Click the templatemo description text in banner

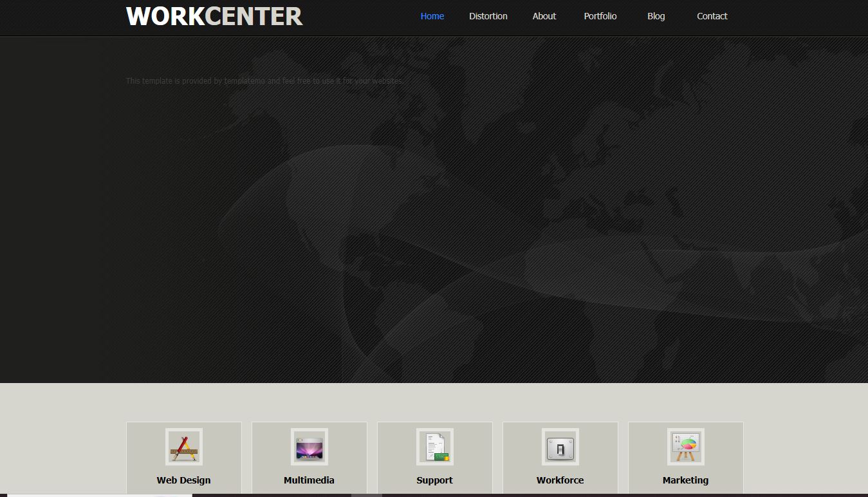(264, 81)
